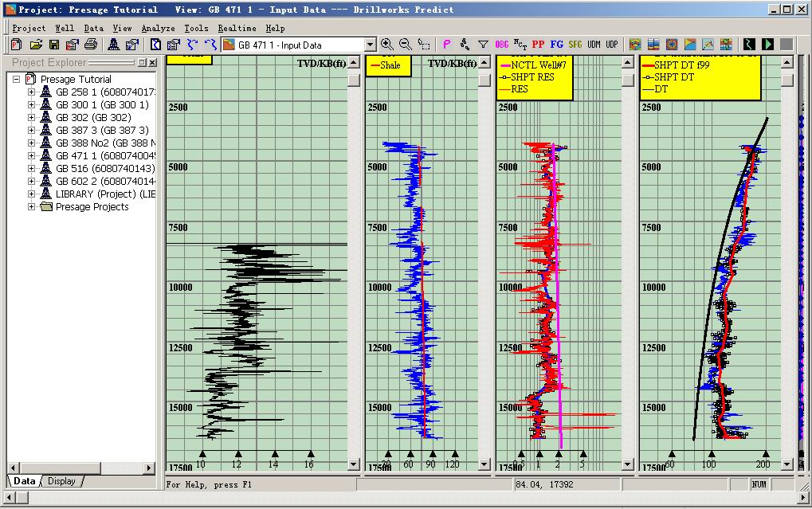Click the circular bullseye plot icon

pyautogui.click(x=672, y=45)
